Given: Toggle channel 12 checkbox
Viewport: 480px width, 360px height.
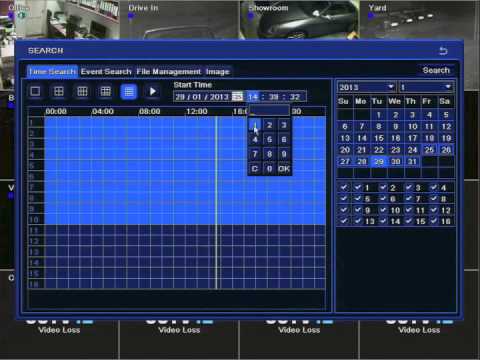Looking at the screenshot, I should [434, 210].
